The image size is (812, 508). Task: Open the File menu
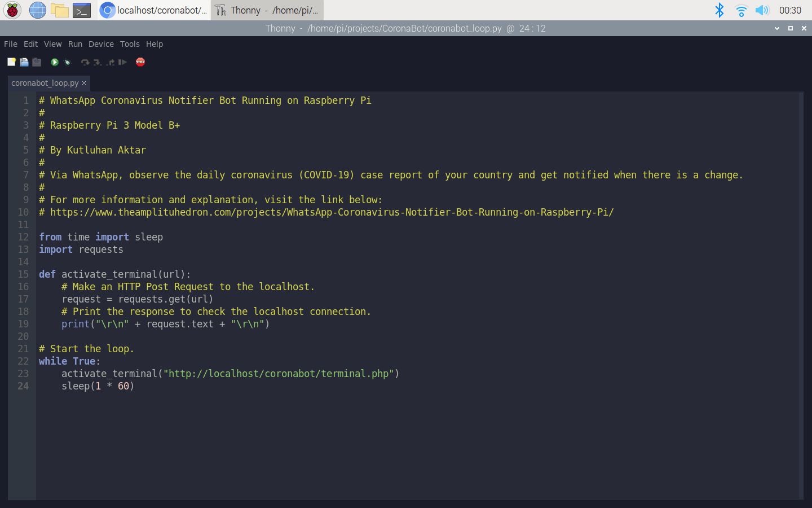pos(11,44)
